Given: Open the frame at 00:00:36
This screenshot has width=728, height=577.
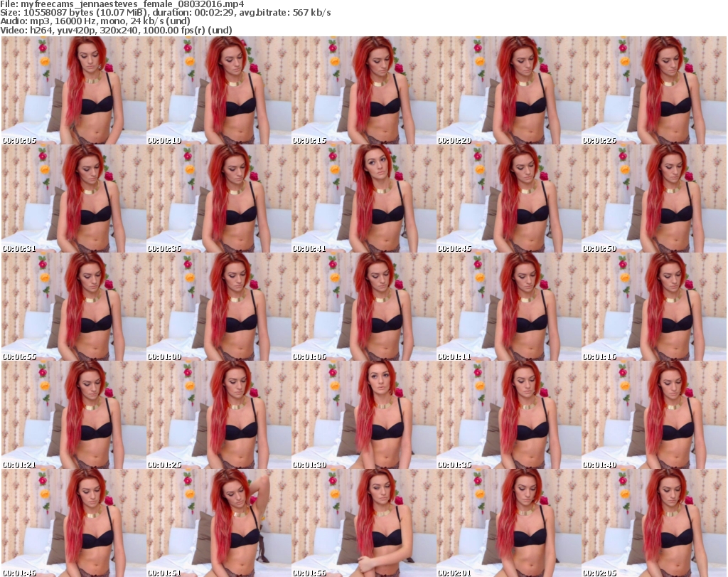Looking at the screenshot, I should point(219,198).
